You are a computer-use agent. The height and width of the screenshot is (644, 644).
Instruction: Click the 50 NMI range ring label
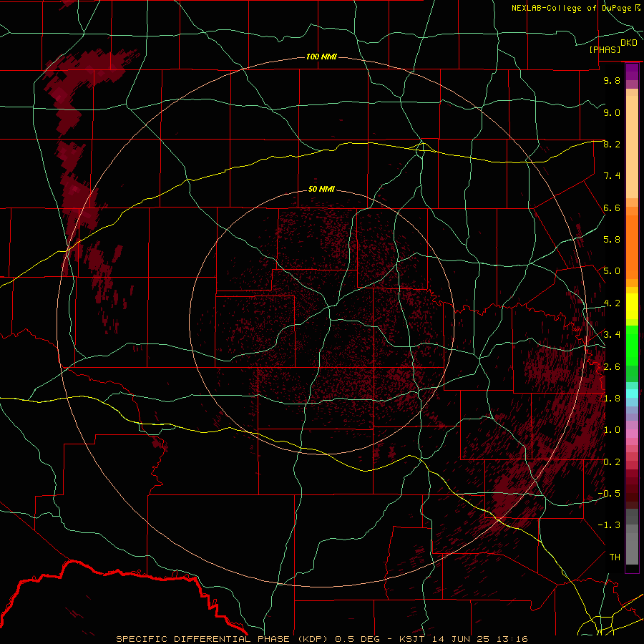321,189
